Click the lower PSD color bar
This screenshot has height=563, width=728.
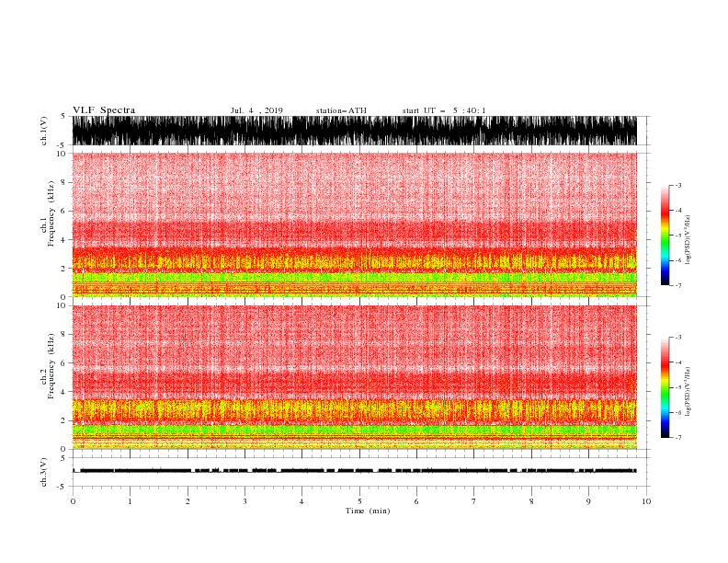665,387
